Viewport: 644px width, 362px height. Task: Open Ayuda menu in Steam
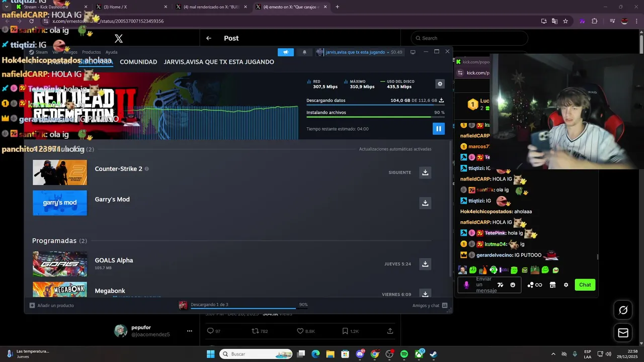[111, 52]
